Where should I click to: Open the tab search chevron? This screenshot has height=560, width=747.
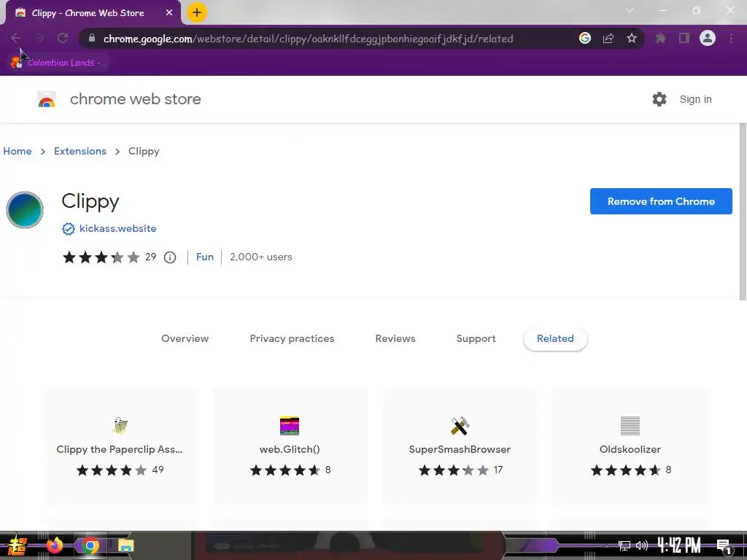[x=630, y=10]
